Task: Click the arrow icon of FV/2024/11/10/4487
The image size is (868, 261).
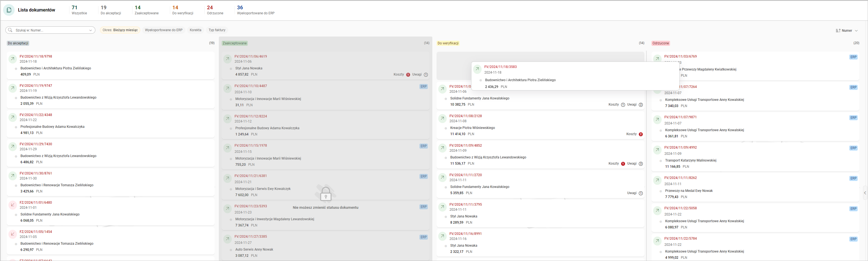Action: (x=228, y=88)
